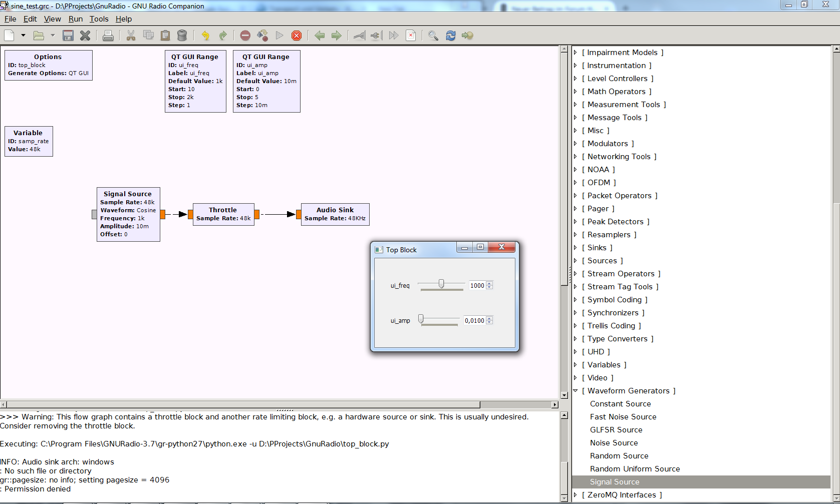Viewport: 840px width, 504px height.
Task: Execute the flow graph
Action: pos(279,36)
